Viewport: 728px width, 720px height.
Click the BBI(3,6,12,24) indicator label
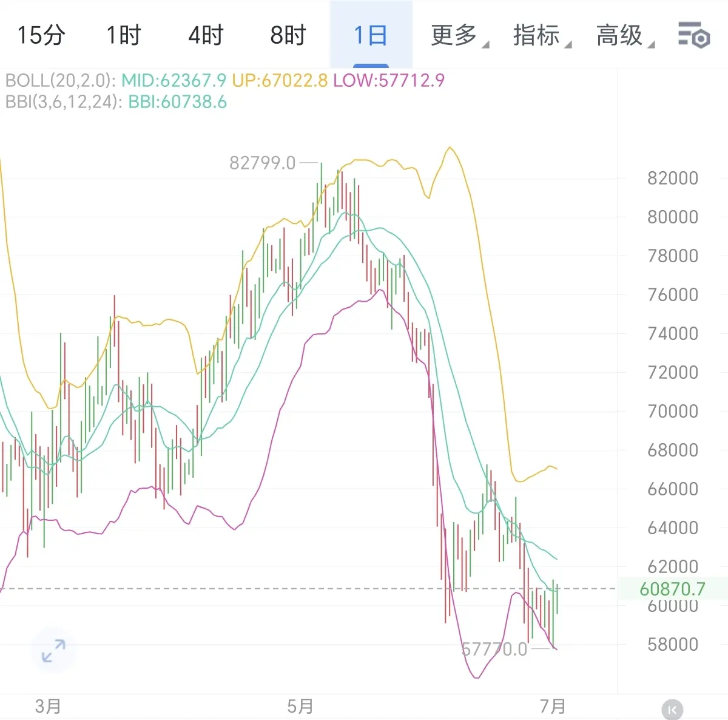[64, 102]
